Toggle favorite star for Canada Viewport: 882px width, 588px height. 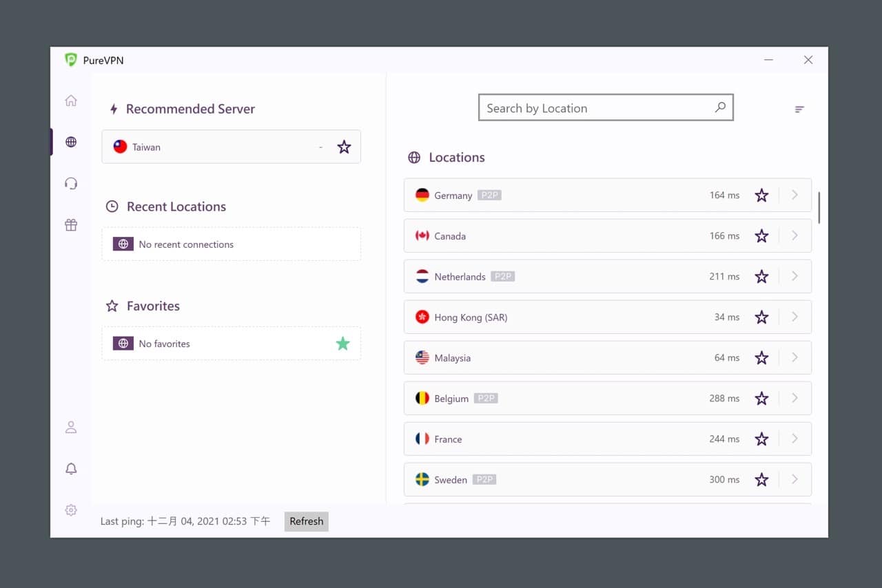(x=761, y=235)
